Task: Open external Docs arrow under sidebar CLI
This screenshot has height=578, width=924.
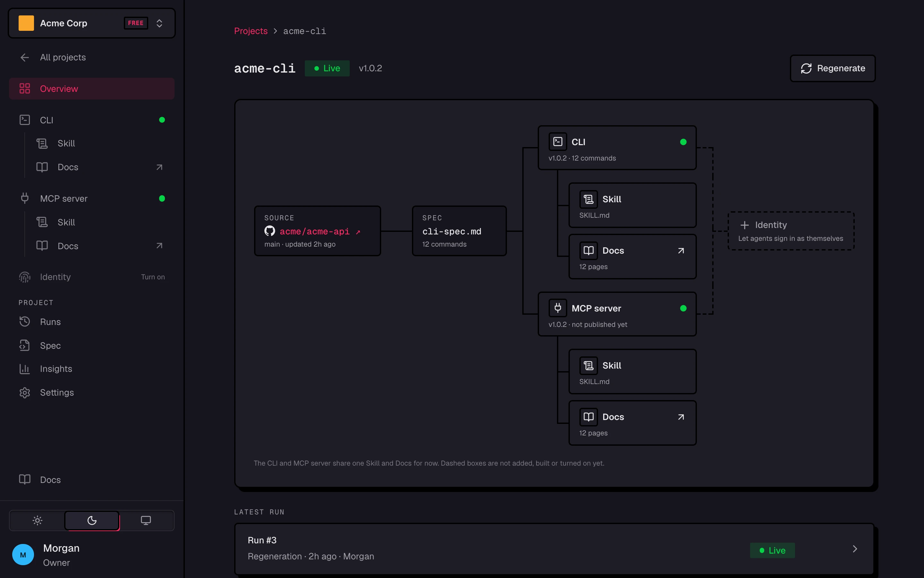Action: point(159,167)
